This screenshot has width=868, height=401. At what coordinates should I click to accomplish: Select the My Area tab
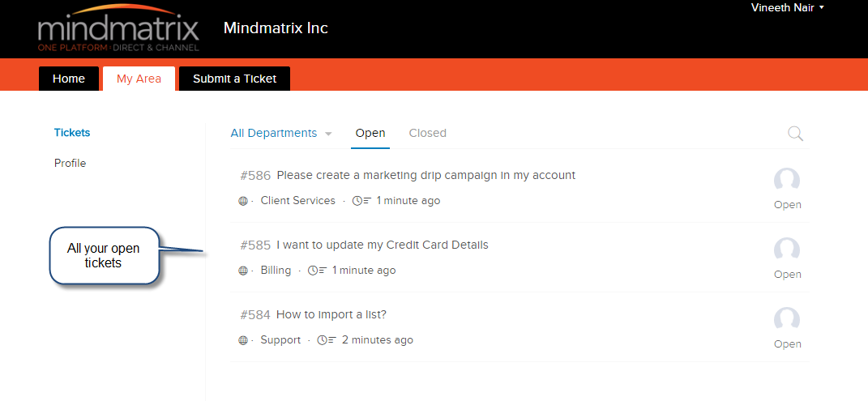[139, 79]
